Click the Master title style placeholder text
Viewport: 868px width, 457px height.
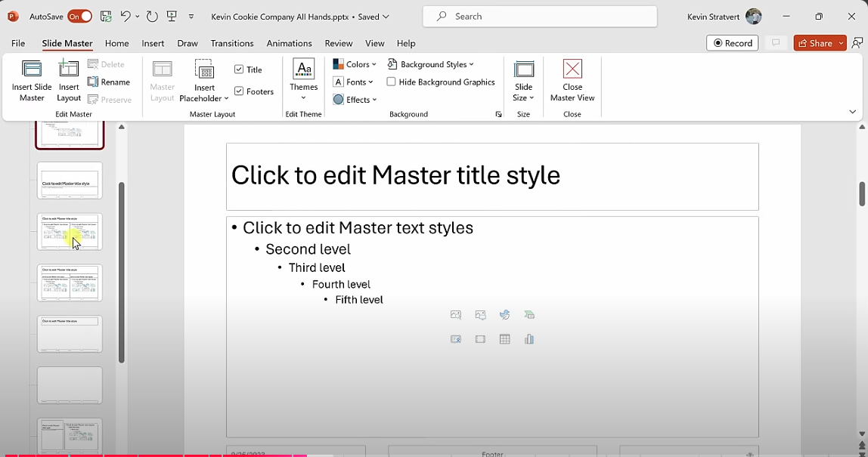pyautogui.click(x=395, y=175)
